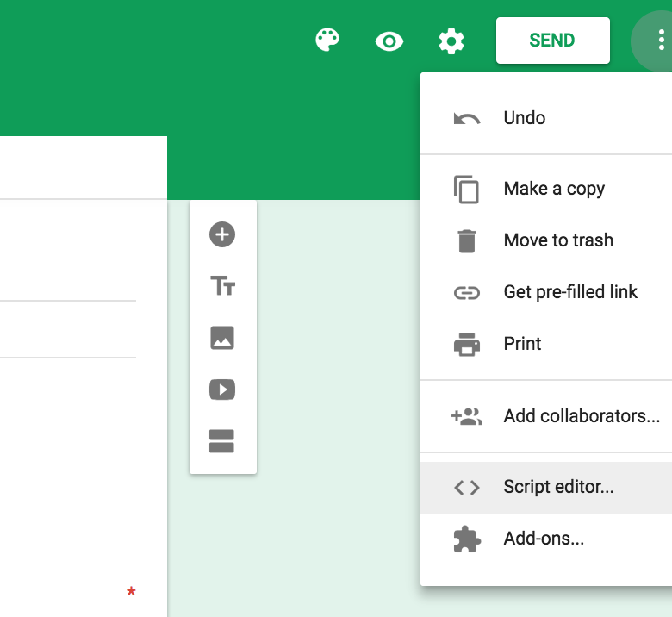Add a video with the play icon
Screen dimensions: 672x617
coord(222,390)
